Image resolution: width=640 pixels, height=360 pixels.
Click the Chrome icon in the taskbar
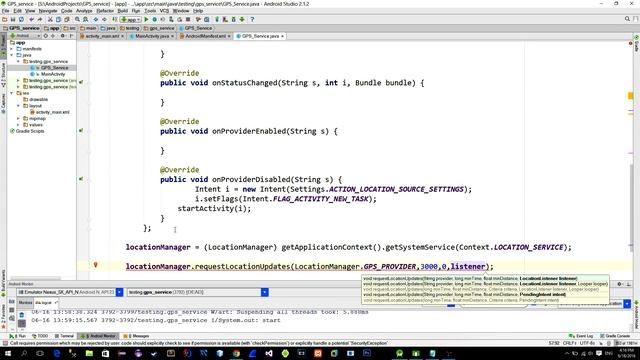point(236,353)
